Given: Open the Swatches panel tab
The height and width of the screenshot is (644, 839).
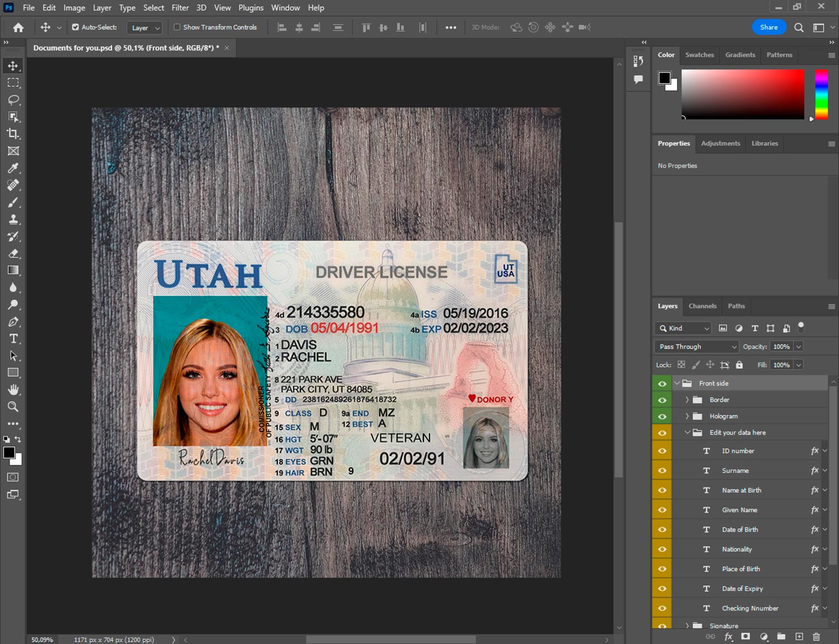Looking at the screenshot, I should point(699,55).
